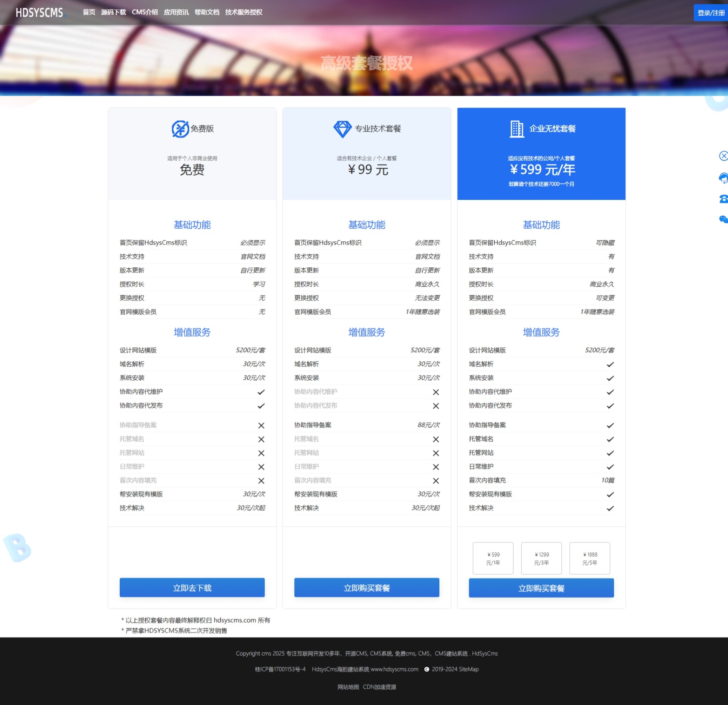
Task: Click the 登录/注册 button
Action: (711, 13)
